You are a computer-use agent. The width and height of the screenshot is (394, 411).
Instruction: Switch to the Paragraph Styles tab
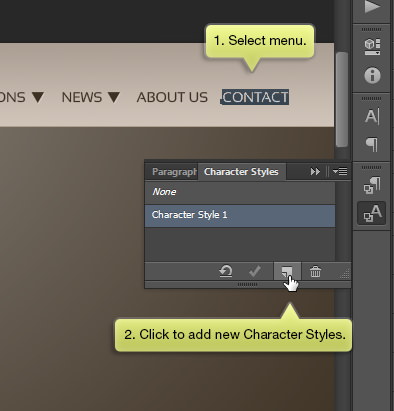[x=173, y=172]
